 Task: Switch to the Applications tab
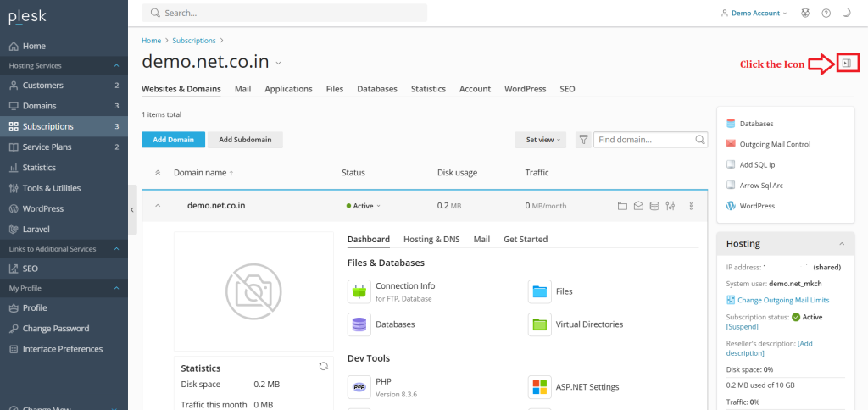click(288, 89)
